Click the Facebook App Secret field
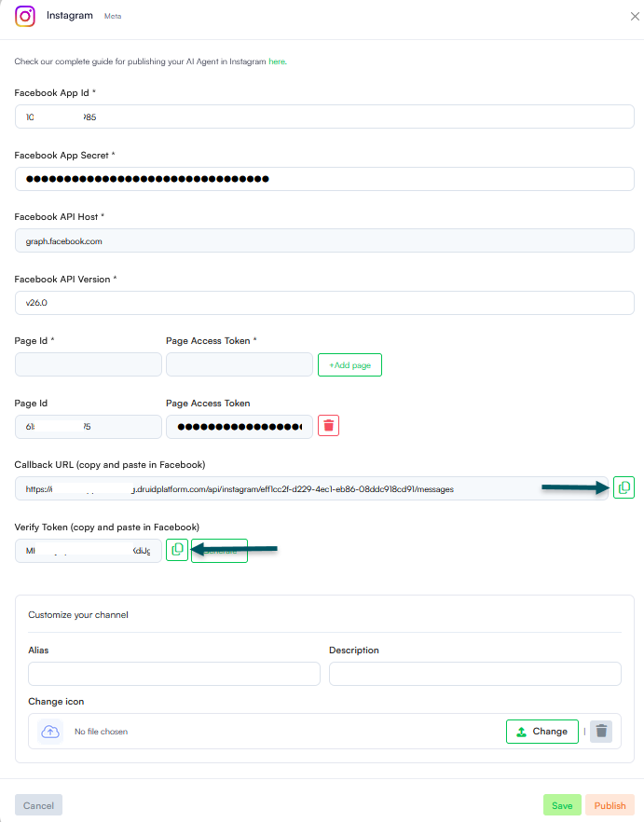644x822 pixels. click(324, 179)
